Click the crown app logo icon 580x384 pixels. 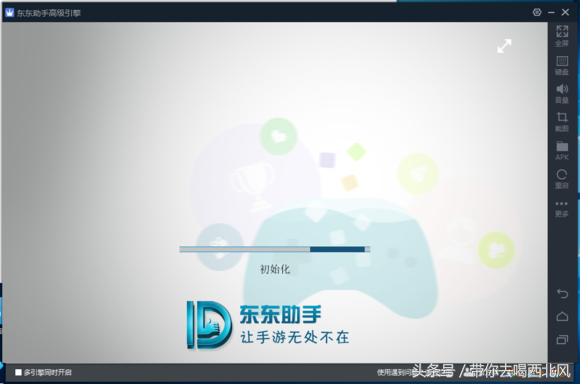(9, 13)
